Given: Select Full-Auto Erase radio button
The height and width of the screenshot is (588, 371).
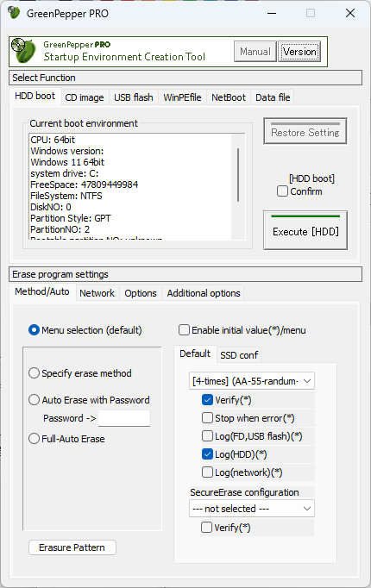Looking at the screenshot, I should [x=34, y=438].
